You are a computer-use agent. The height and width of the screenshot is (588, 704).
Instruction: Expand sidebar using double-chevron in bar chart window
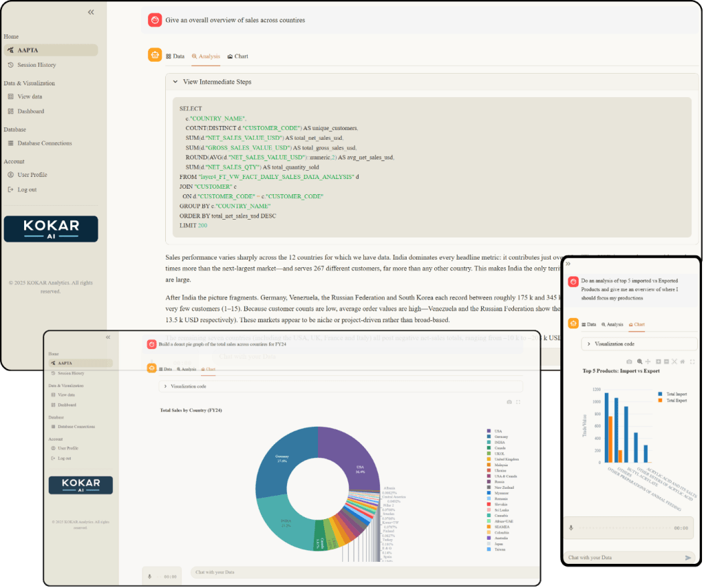pos(568,264)
